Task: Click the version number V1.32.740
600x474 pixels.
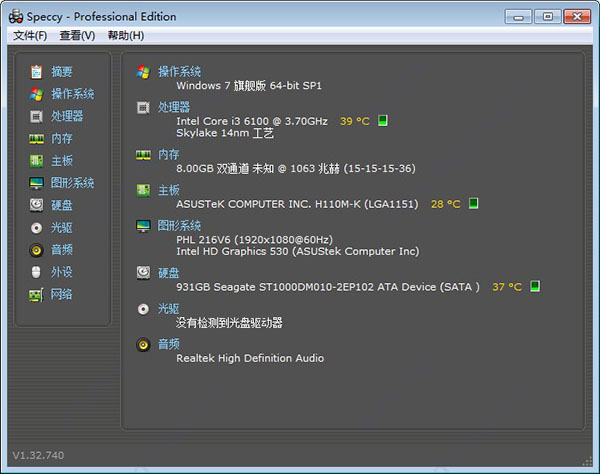Action: [x=39, y=455]
